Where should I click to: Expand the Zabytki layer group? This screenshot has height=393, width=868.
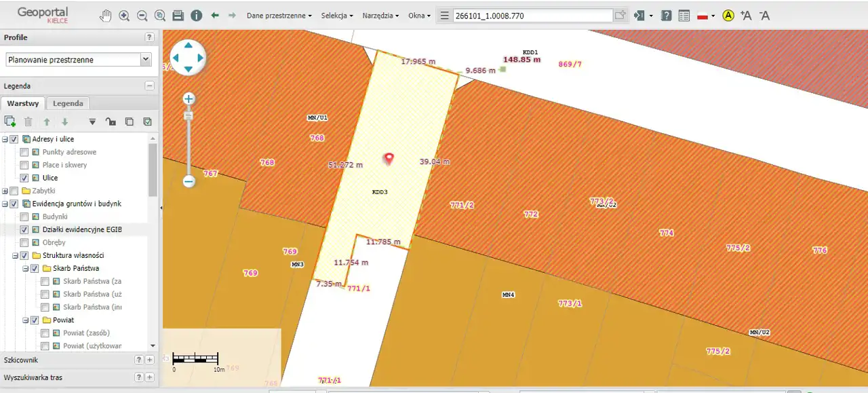click(5, 191)
